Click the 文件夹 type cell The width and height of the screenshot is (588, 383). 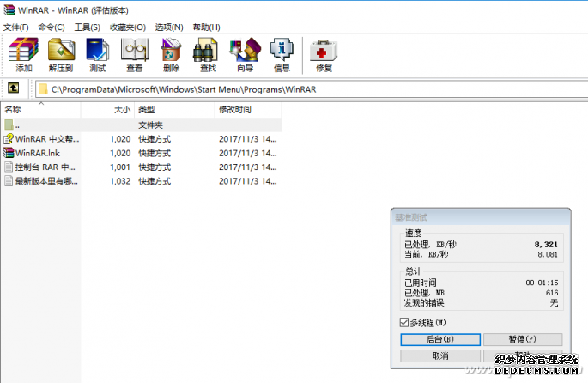pyautogui.click(x=150, y=125)
